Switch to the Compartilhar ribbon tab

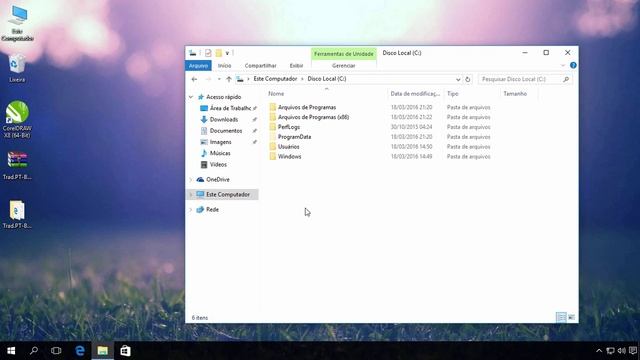[260, 66]
